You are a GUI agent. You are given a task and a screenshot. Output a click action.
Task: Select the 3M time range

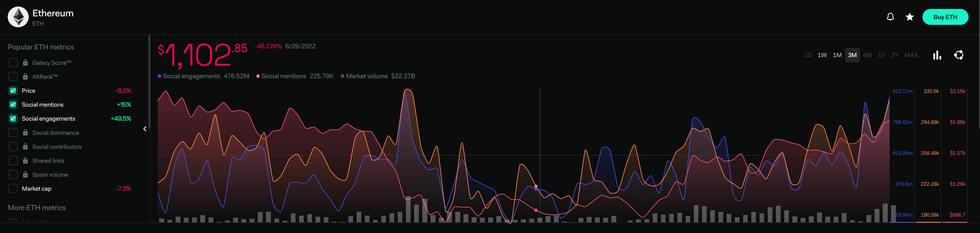pyautogui.click(x=853, y=55)
